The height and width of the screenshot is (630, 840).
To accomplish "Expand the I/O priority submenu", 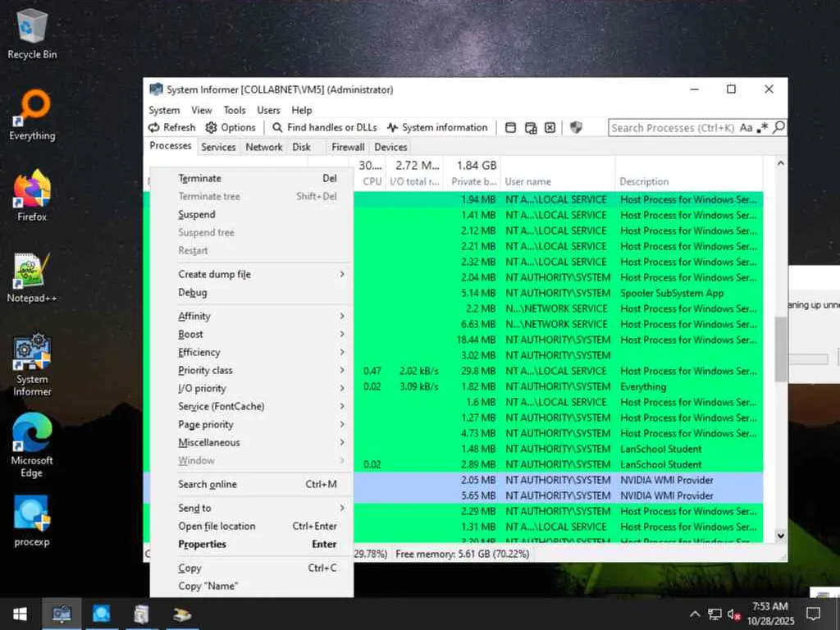I will [x=252, y=388].
